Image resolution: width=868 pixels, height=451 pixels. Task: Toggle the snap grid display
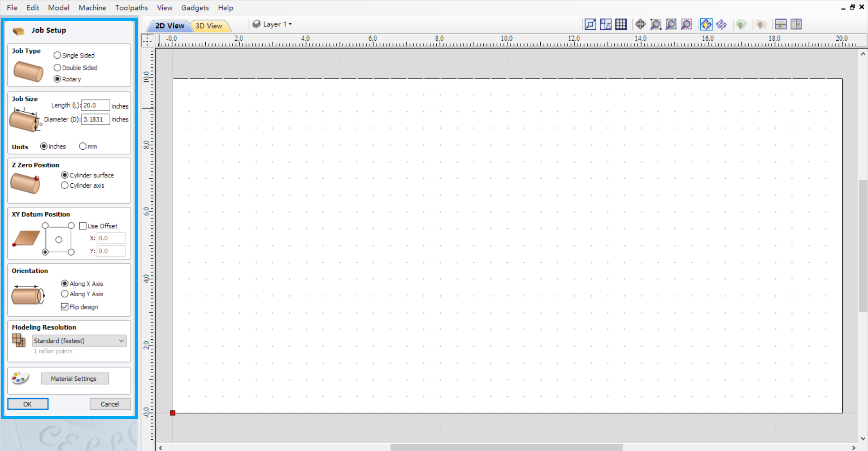621,24
